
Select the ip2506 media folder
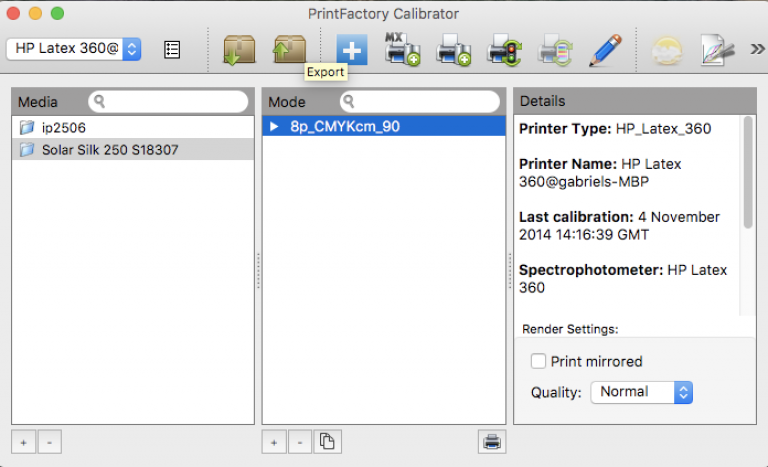tap(133, 127)
